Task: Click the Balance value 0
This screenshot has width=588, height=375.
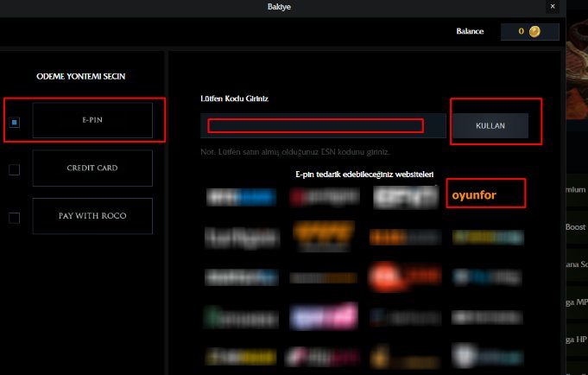Action: pos(521,31)
